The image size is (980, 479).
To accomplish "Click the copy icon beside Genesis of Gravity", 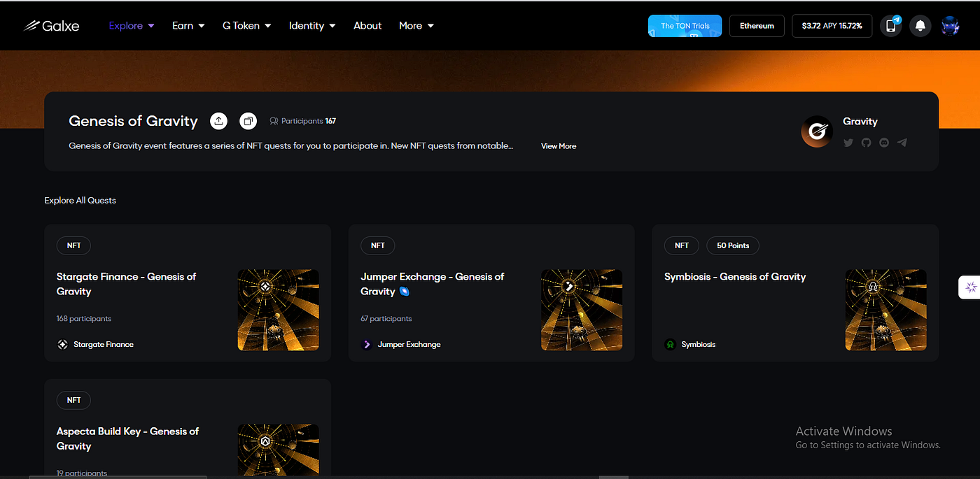I will [x=248, y=121].
